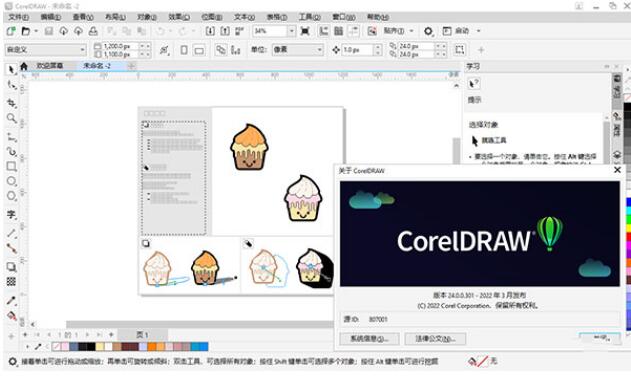Open the zoom level 34% dropdown

(x=291, y=31)
